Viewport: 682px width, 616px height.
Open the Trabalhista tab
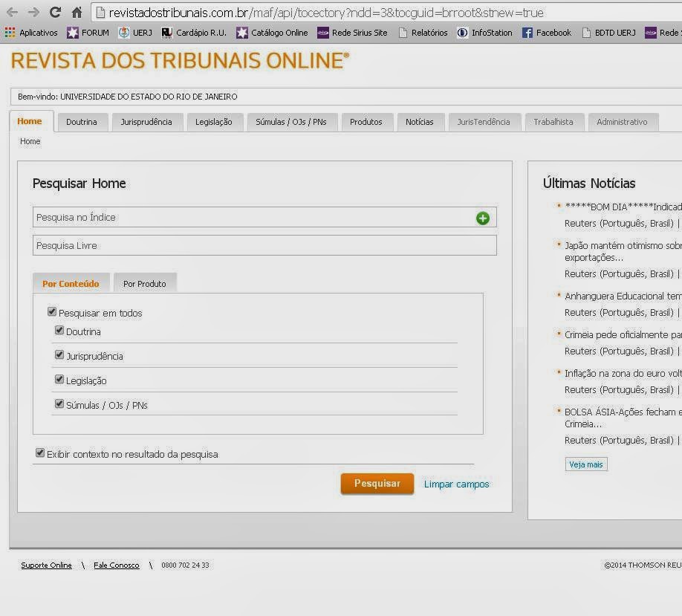pyautogui.click(x=553, y=122)
